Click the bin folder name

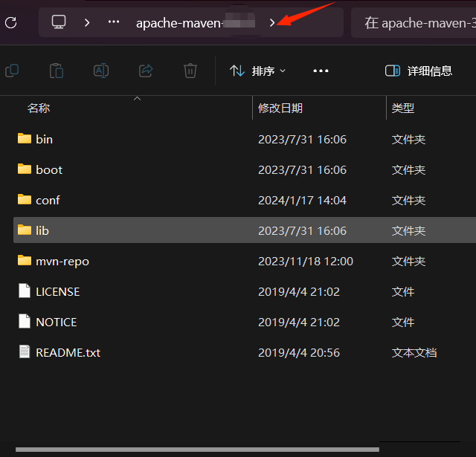point(45,140)
